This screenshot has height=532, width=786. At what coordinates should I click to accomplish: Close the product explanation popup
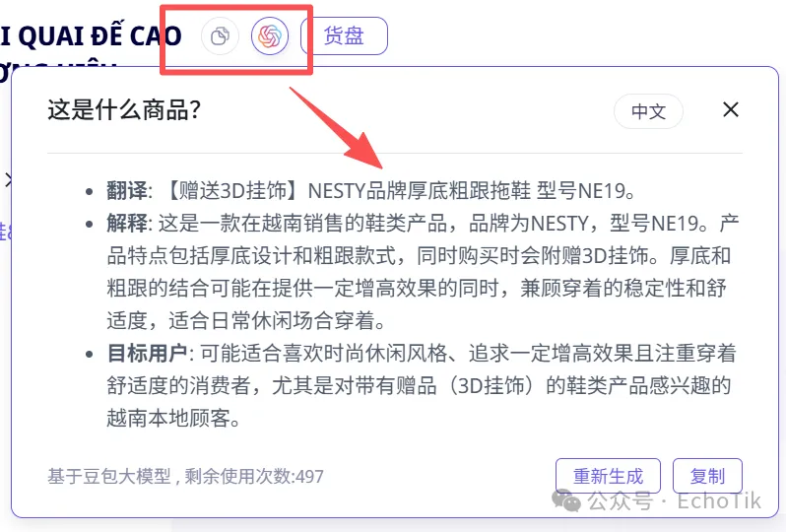pos(731,109)
